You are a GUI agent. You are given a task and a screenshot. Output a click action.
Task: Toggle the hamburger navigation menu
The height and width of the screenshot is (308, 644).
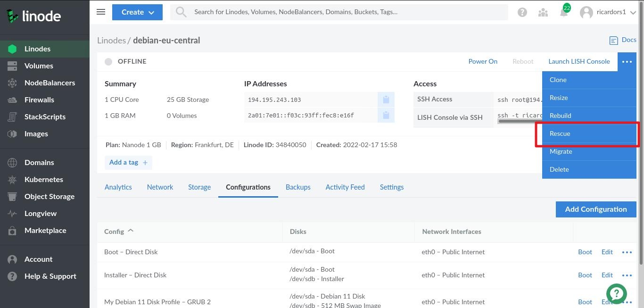(101, 12)
